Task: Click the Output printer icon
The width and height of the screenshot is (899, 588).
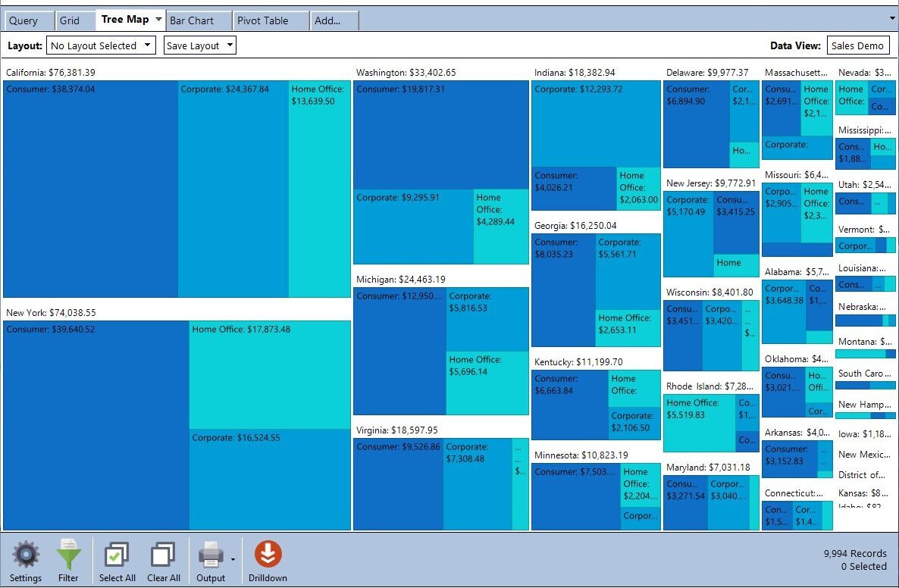Action: point(211,555)
